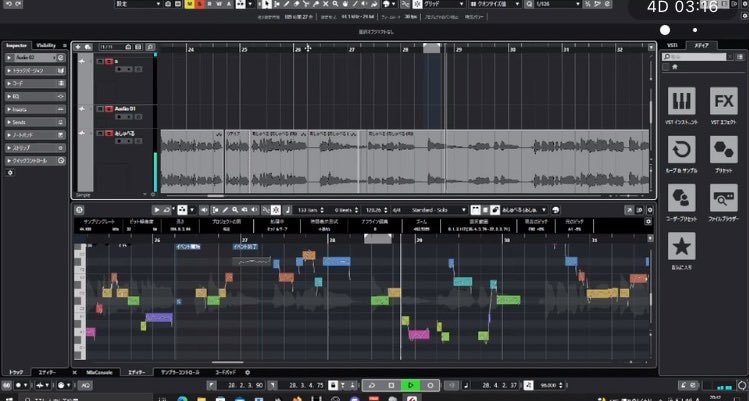
Task: Select the Glue tool
Action: pos(316,4)
